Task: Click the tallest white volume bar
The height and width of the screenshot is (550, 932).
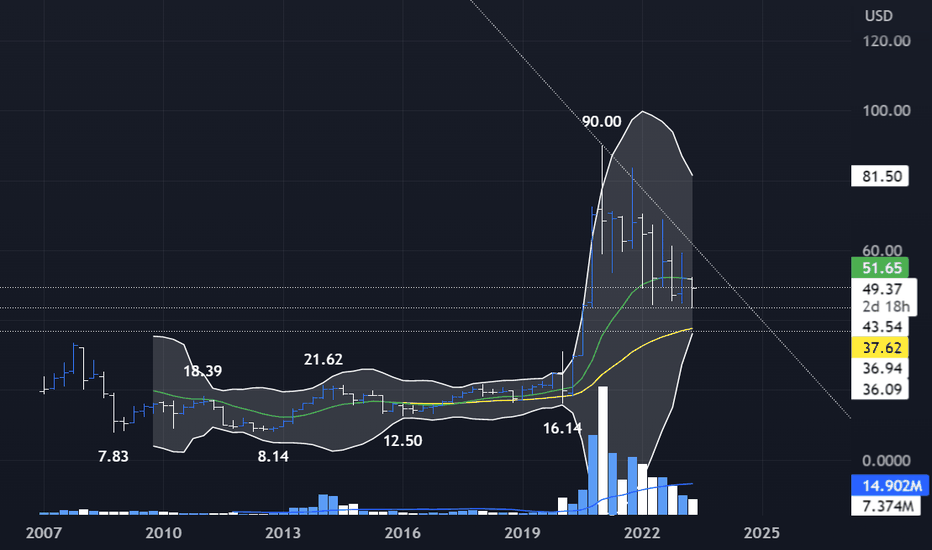Action: coord(603,450)
